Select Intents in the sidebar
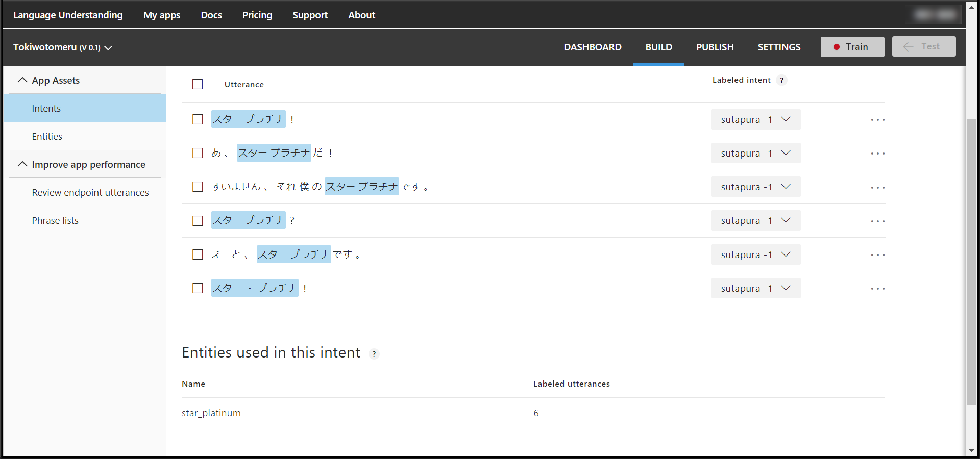The height and width of the screenshot is (459, 980). tap(85, 108)
